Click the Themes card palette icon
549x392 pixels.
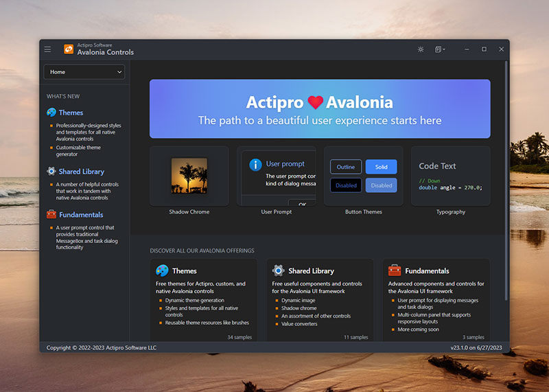tap(162, 270)
